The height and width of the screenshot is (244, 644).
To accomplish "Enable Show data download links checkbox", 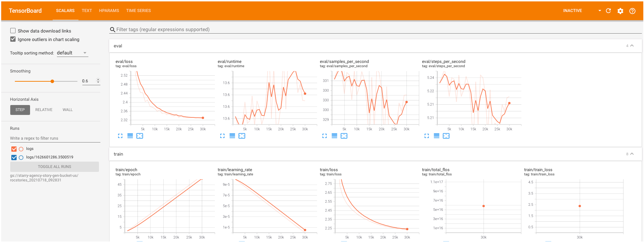I will [13, 31].
